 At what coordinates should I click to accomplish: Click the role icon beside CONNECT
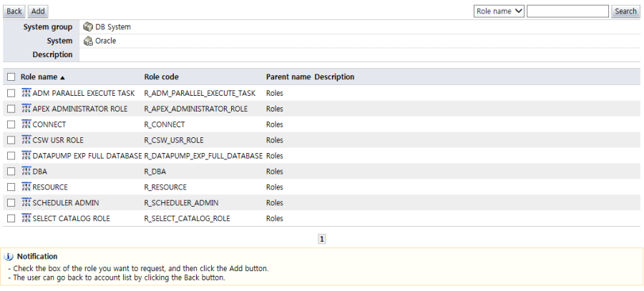pos(26,124)
